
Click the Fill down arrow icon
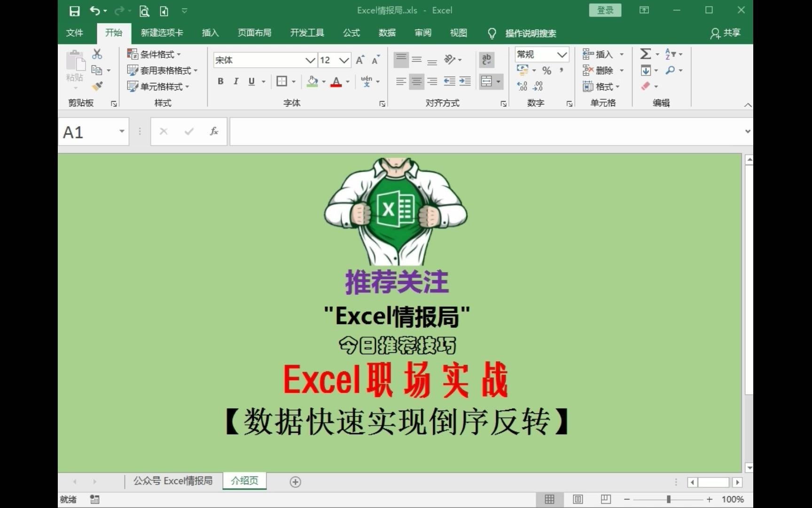646,70
